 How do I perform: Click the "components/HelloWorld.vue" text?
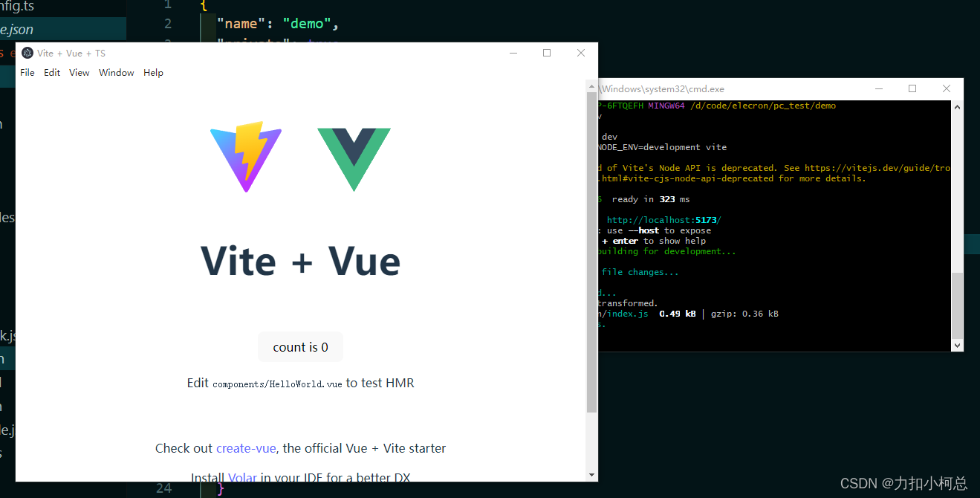tap(279, 384)
